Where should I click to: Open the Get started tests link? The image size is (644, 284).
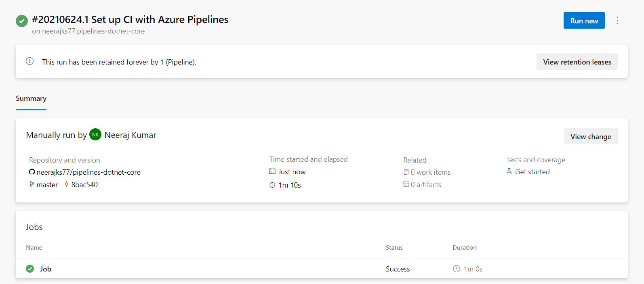point(532,172)
